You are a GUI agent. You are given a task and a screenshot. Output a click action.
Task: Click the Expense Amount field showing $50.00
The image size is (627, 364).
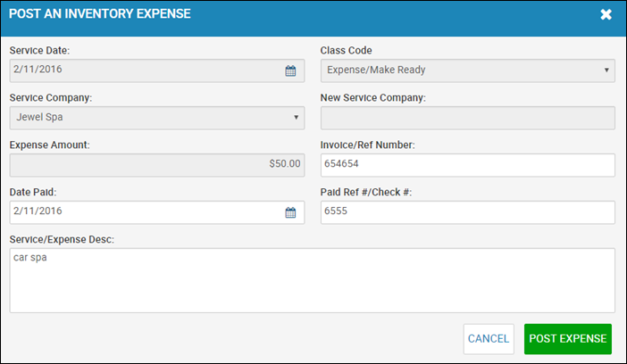click(157, 165)
